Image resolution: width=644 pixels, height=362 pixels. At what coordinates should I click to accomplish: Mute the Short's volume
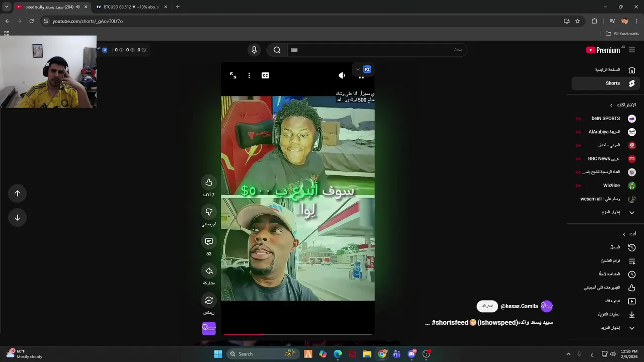(x=342, y=75)
